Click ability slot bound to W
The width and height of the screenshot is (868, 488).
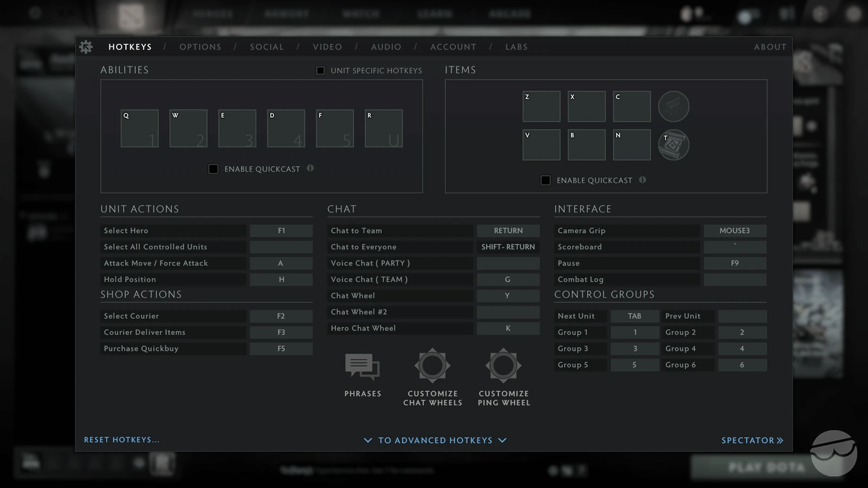coord(188,129)
